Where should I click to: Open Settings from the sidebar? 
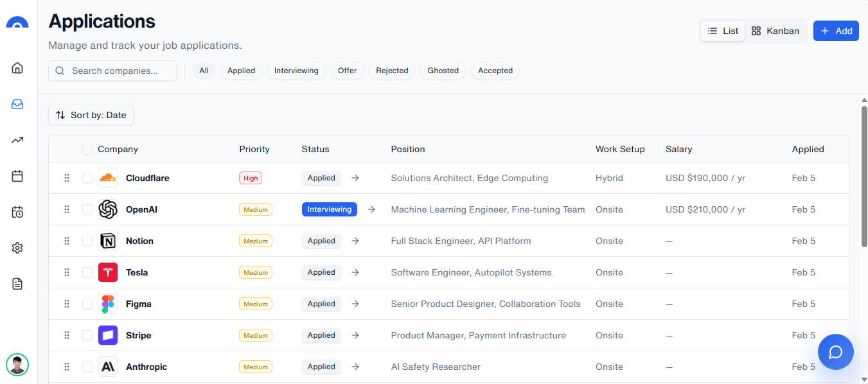coord(17,247)
